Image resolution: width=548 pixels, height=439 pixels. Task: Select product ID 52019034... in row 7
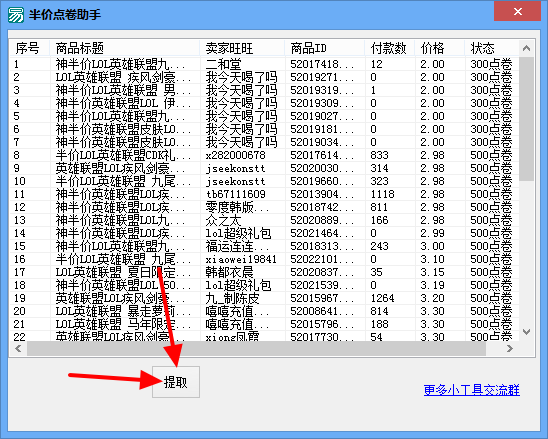322,142
